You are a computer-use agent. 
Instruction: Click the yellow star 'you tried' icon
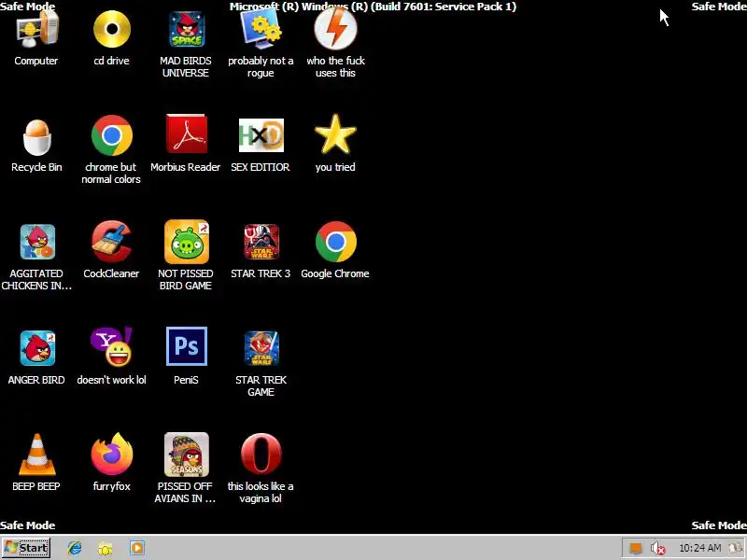(x=335, y=134)
